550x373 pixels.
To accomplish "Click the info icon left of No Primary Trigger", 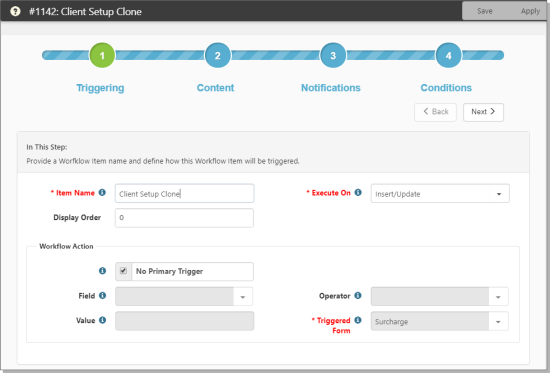I will tap(102, 271).
